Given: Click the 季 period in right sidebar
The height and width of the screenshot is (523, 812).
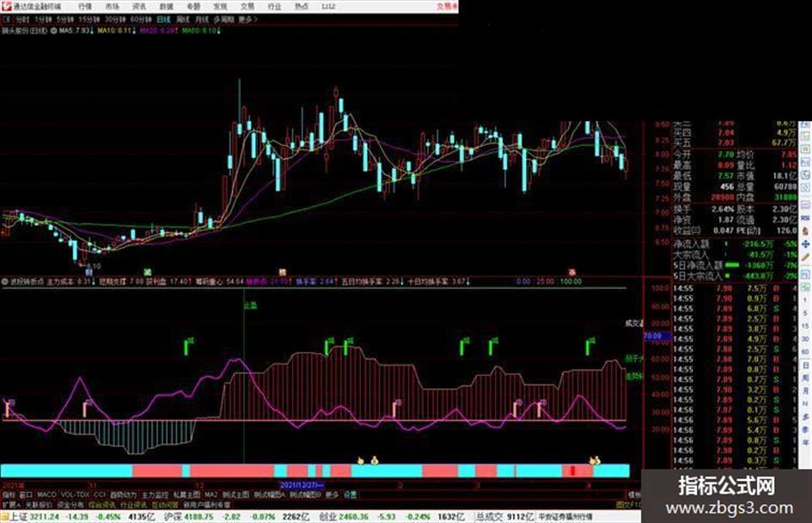Looking at the screenshot, I should [805, 429].
